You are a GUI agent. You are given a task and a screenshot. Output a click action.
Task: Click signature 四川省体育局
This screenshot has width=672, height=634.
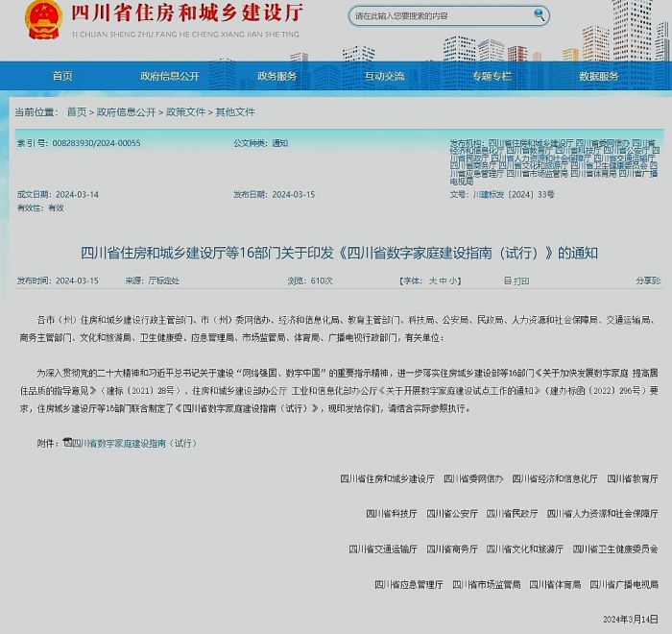(555, 585)
